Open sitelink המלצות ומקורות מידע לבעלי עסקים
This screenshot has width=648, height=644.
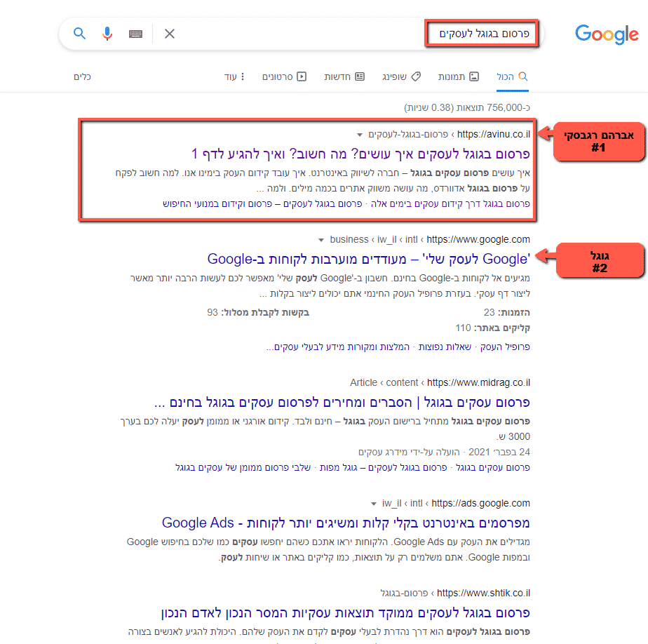[x=338, y=347]
